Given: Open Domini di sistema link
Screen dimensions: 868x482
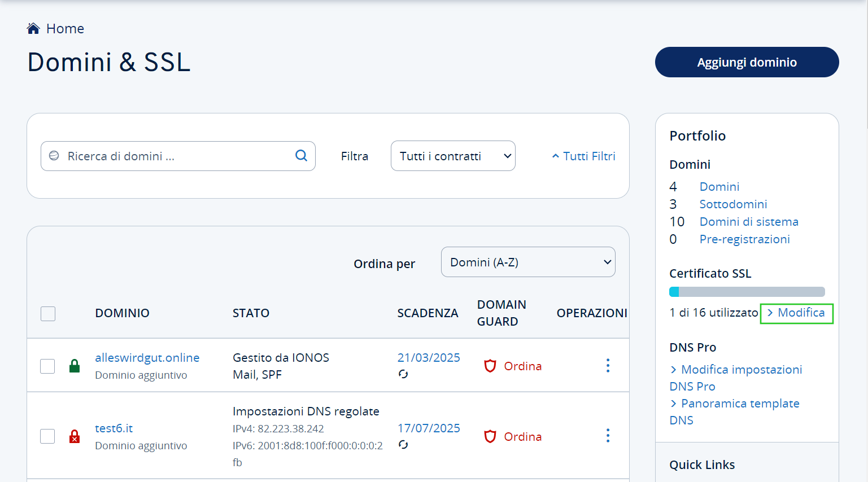Looking at the screenshot, I should click(x=749, y=222).
